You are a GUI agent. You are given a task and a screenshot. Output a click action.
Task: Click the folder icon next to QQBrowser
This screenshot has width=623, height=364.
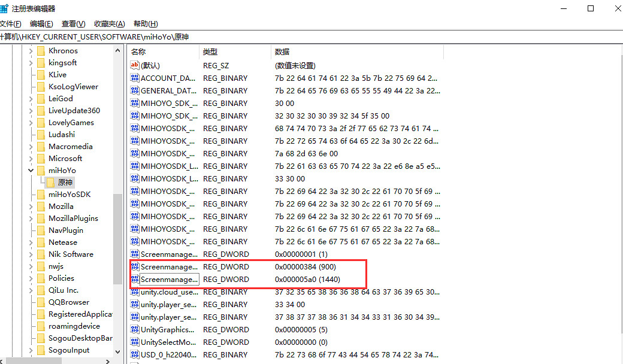coord(41,302)
